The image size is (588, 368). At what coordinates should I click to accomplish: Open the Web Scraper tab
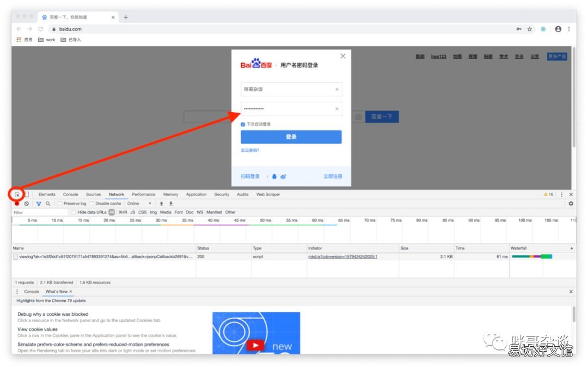(268, 194)
